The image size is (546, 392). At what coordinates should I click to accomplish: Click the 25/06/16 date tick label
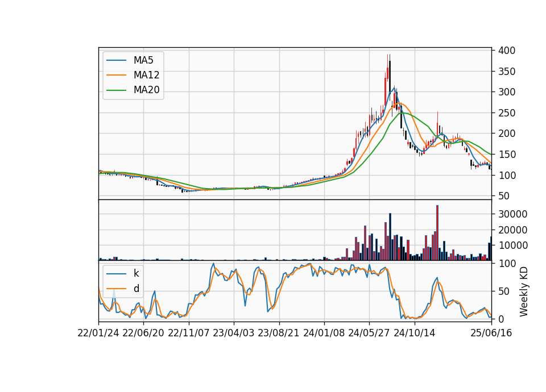[x=491, y=333]
